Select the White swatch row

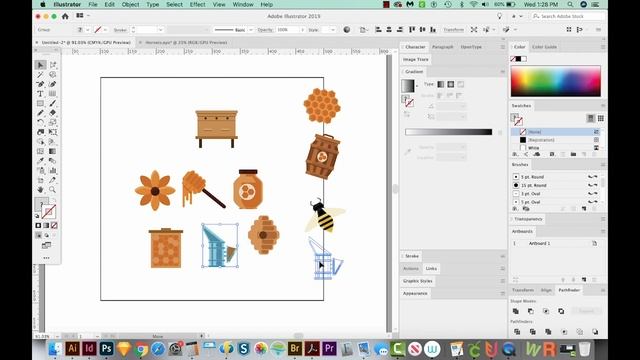coord(555,148)
